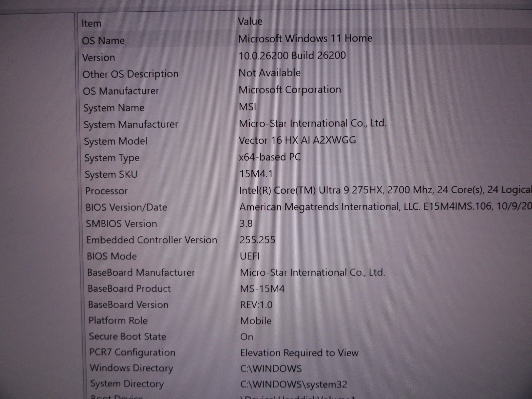Select the BaseBoard Manufacturer label
Screen dimensions: 532x399
[x=141, y=272]
